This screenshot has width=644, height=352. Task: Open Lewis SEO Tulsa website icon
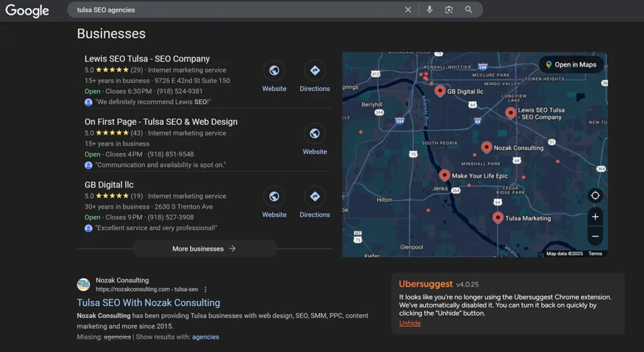point(274,70)
